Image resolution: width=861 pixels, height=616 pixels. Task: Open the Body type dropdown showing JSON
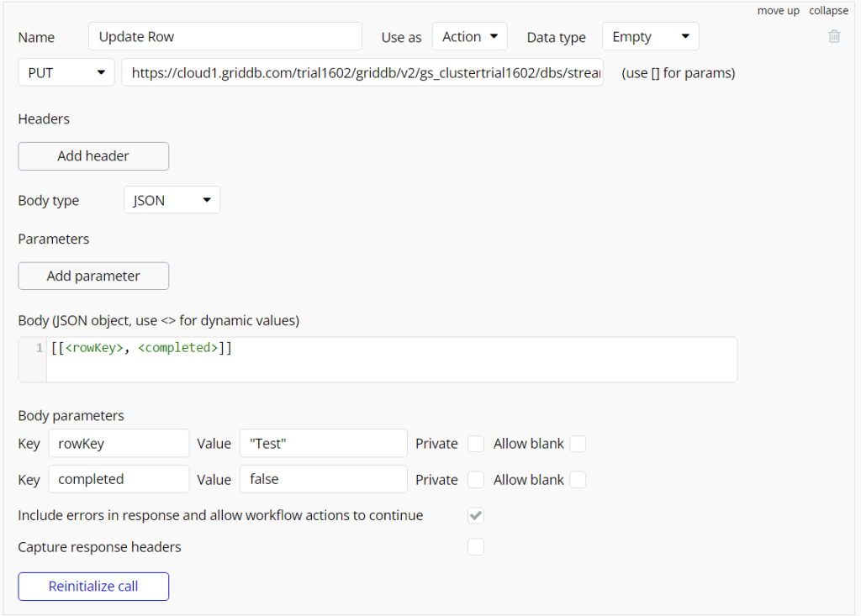[x=172, y=199]
